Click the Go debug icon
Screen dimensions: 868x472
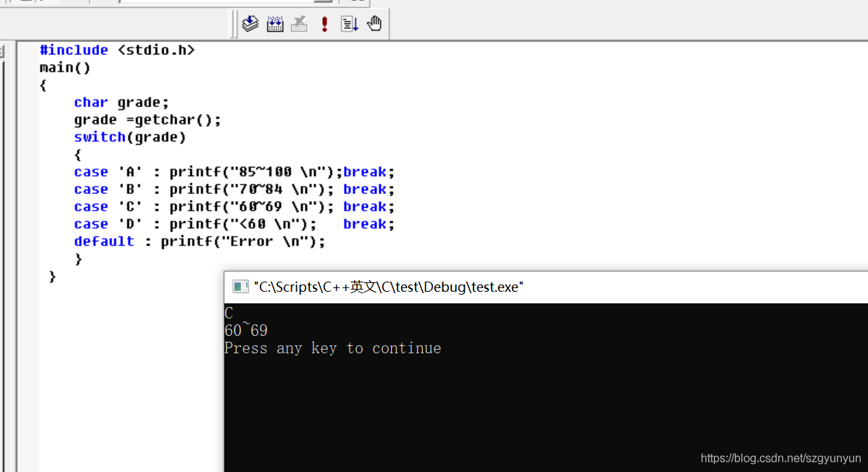(350, 24)
